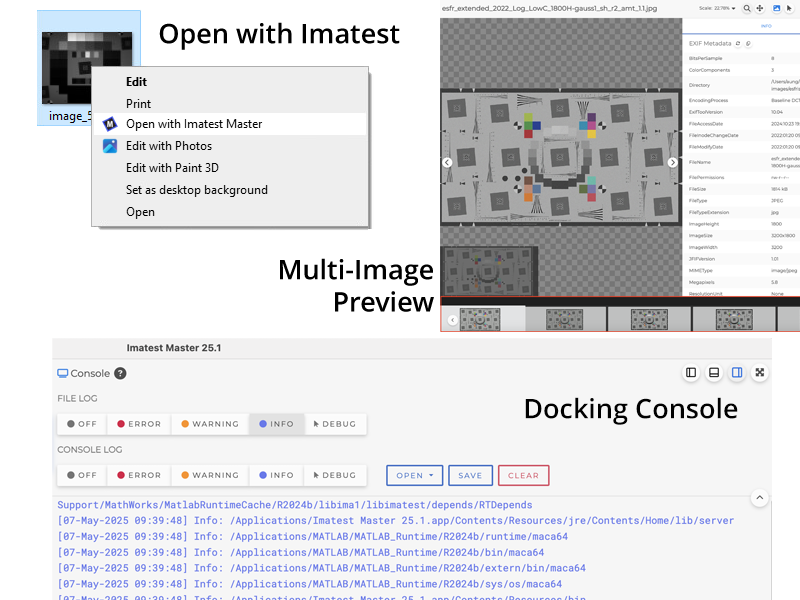
Task: Click the small navigator overview thumbnail
Action: pos(490,271)
